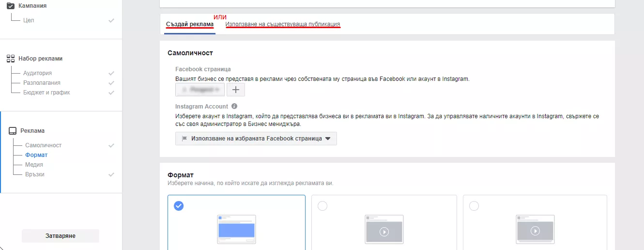Click flag icon in Instagram account dropdown
Screen dimensions: 644x250
click(184, 139)
